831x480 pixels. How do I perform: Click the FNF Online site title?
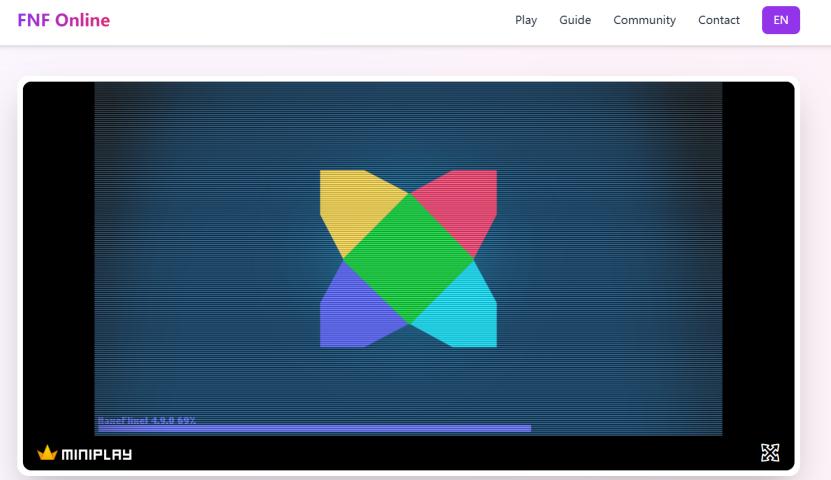click(x=63, y=20)
